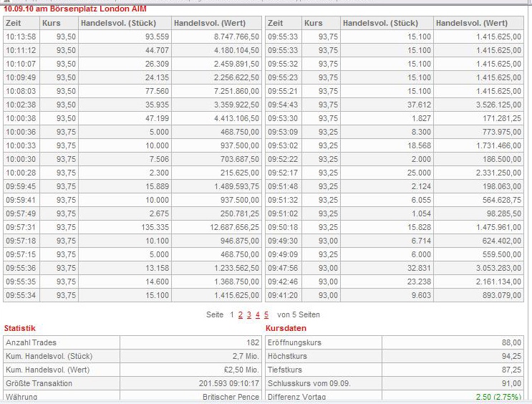Select the 09:57:18 time cell
532x404 pixels.
[x=21, y=241]
